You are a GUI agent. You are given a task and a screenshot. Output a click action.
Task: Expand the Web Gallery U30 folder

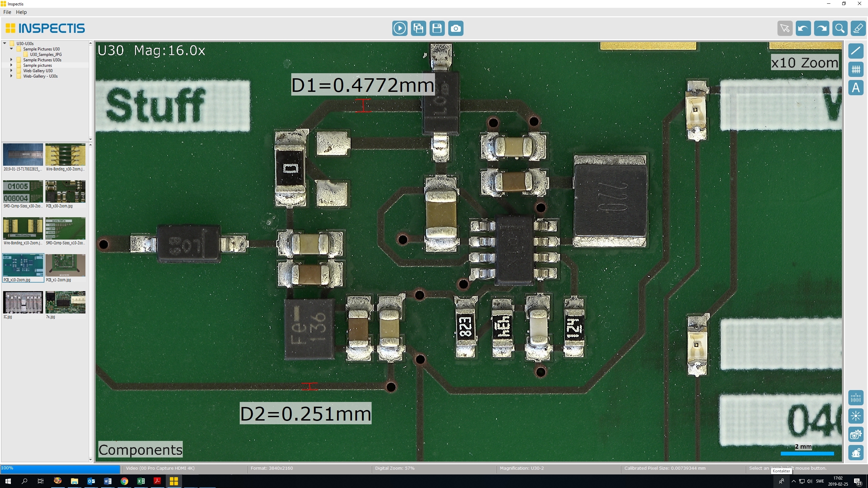pyautogui.click(x=11, y=70)
